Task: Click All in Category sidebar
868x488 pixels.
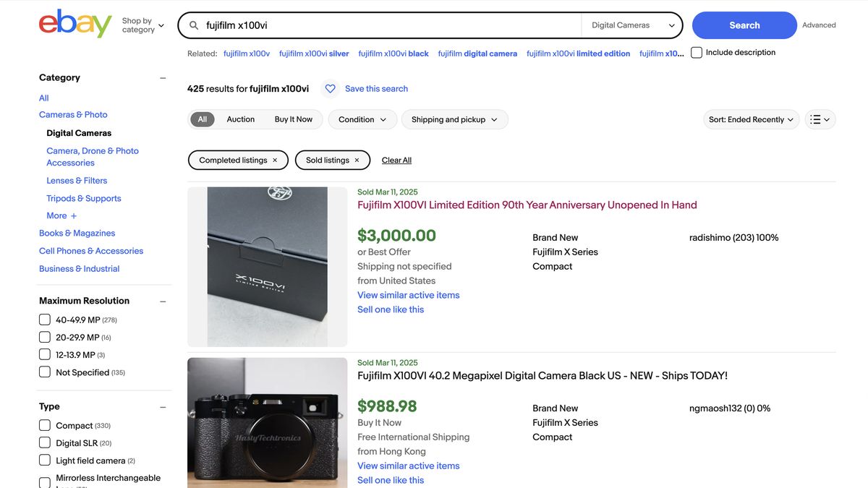Action: coord(44,98)
